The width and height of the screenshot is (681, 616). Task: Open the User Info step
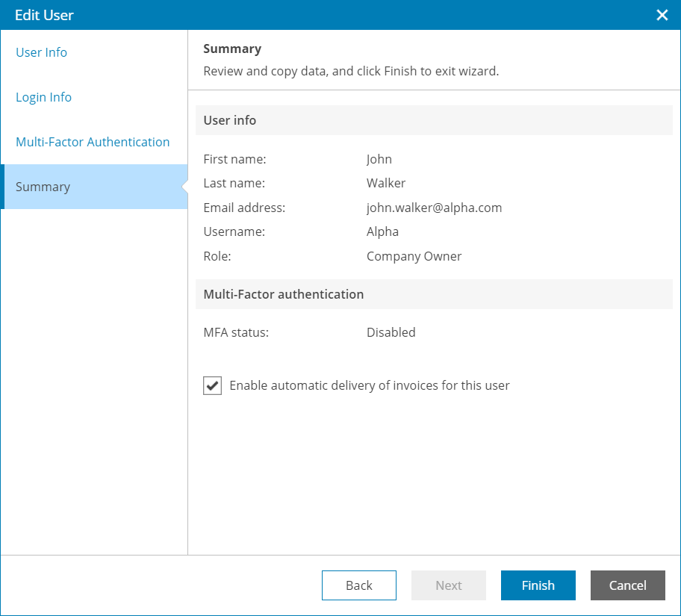tap(42, 52)
